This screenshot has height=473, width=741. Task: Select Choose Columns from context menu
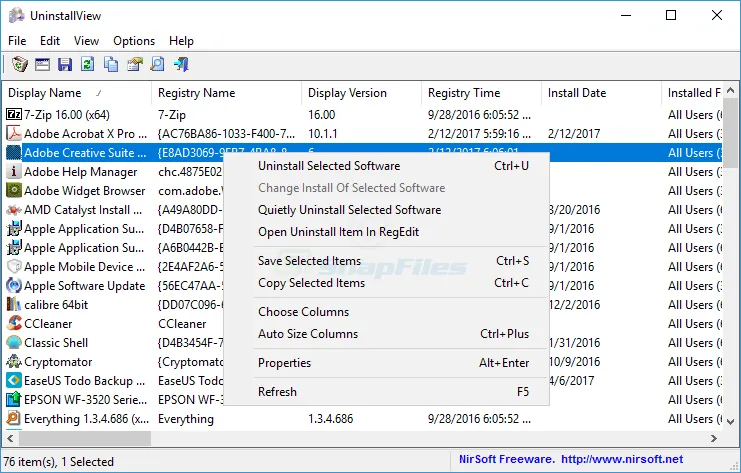click(387, 312)
